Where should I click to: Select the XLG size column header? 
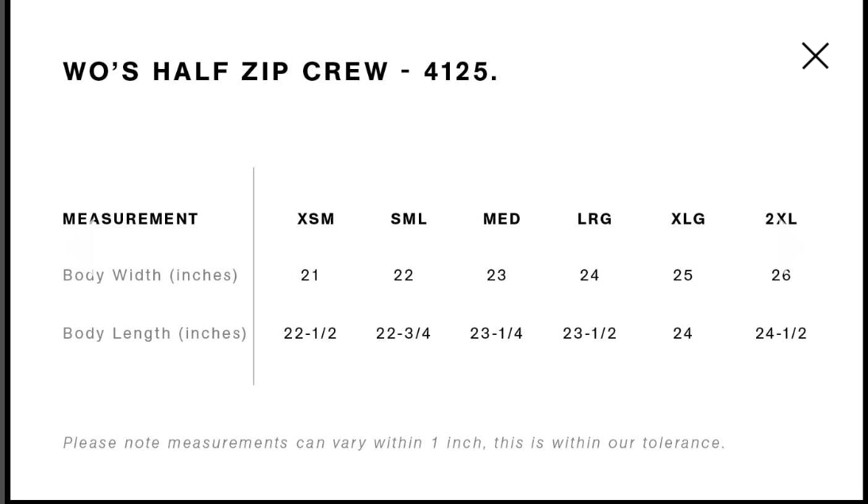(x=688, y=219)
